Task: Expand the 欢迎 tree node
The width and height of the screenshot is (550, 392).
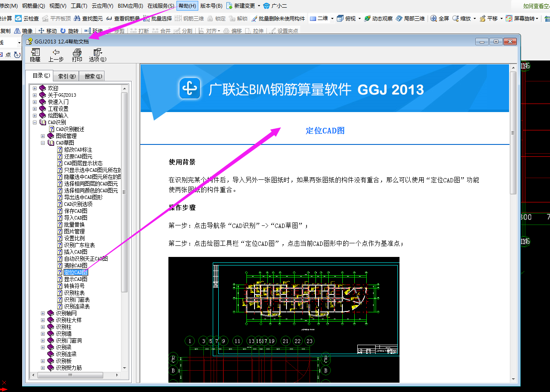Action: coord(35,88)
